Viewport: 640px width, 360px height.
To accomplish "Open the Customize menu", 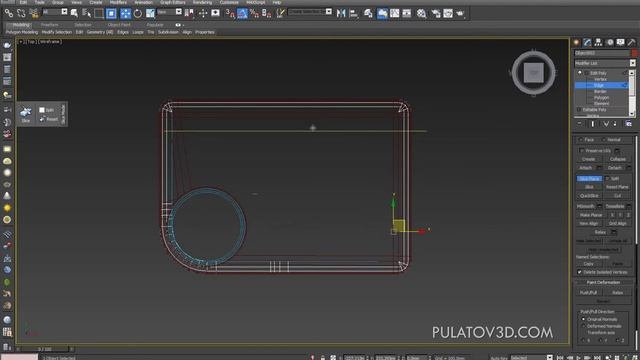I will pos(229,2).
